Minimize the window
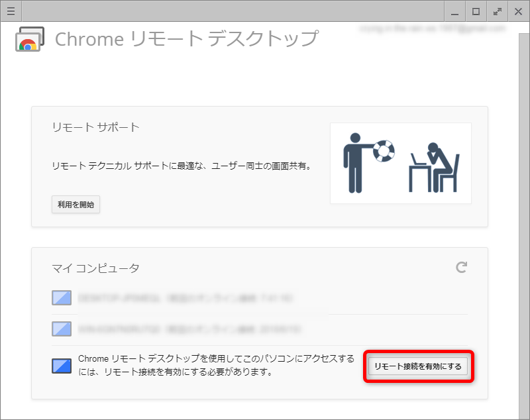The image size is (530, 420). point(455,11)
